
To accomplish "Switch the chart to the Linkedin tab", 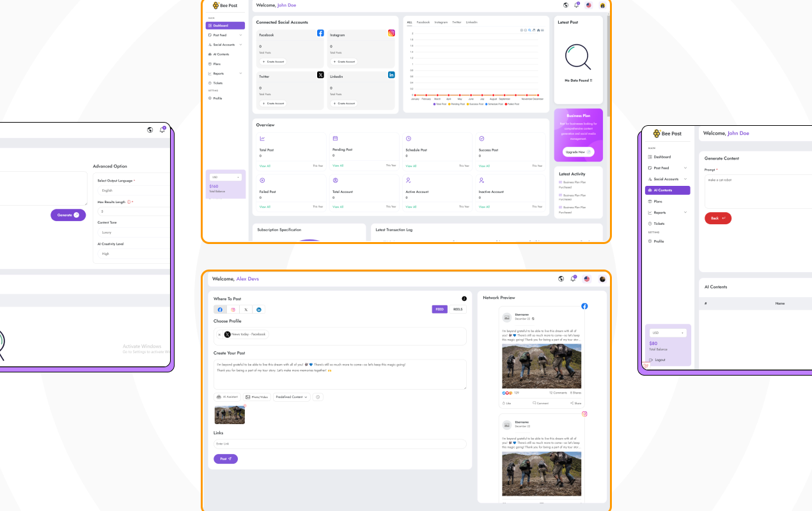I will pyautogui.click(x=472, y=22).
